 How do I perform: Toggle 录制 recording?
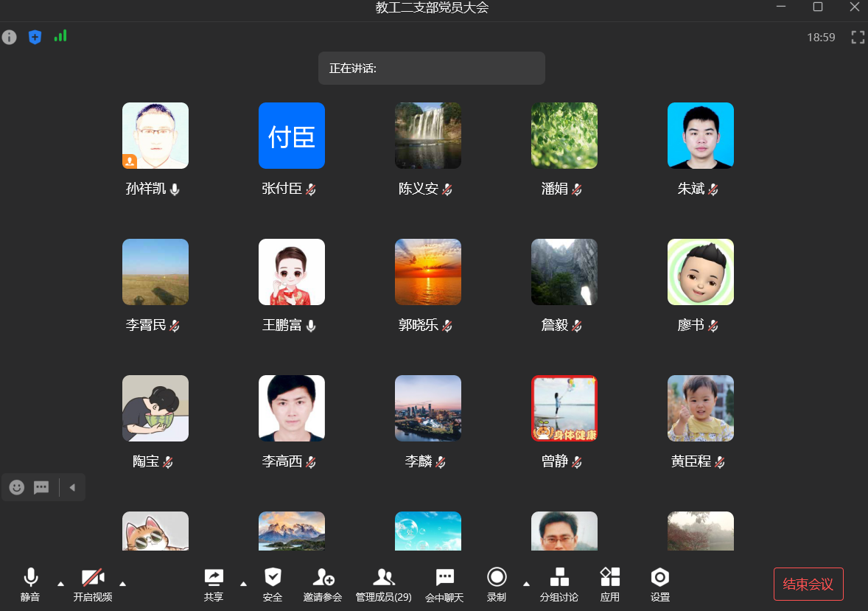point(497,584)
